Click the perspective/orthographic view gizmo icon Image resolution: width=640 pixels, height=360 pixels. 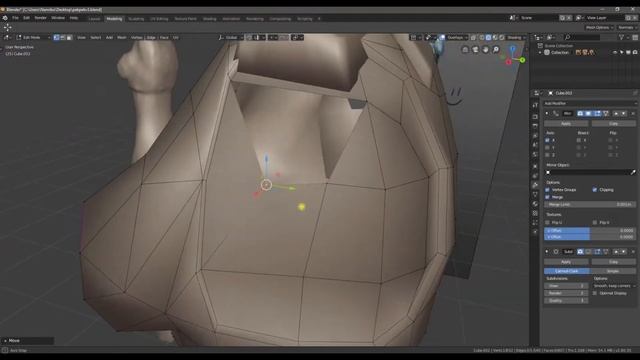tap(465, 50)
